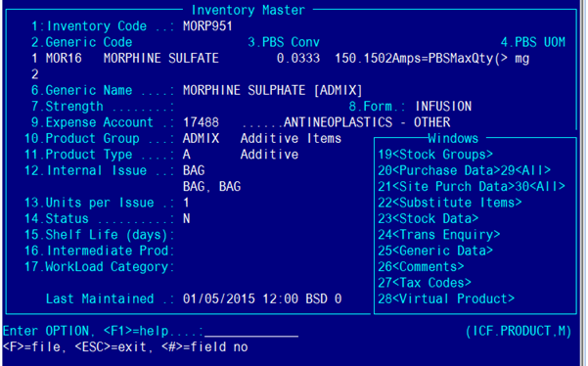The image size is (588, 366).
Task: Click the Inventory Master screen title
Action: coord(248,10)
